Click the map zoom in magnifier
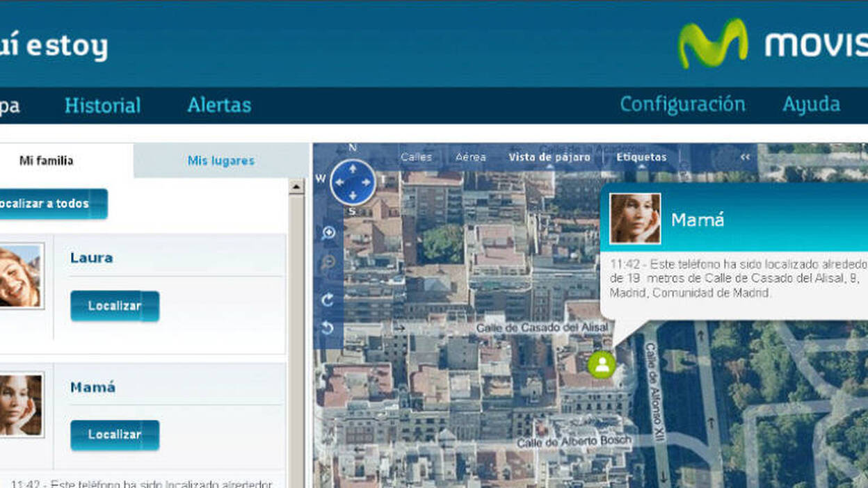The height and width of the screenshot is (488, 868). [x=328, y=234]
